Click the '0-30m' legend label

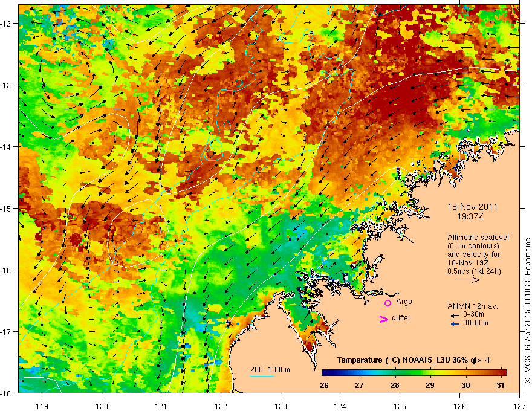click(x=473, y=314)
